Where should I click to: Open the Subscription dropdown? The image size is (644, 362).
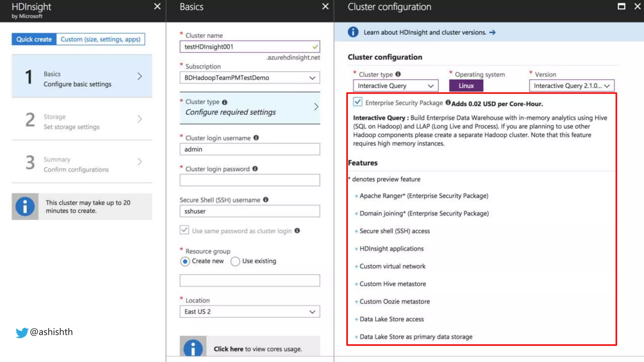click(250, 78)
